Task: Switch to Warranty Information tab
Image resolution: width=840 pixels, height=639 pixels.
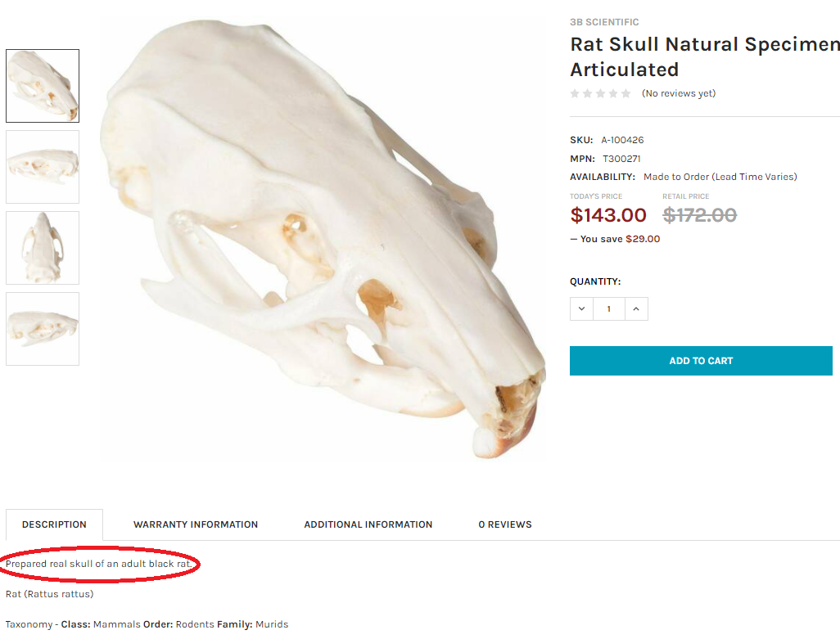Action: click(196, 524)
